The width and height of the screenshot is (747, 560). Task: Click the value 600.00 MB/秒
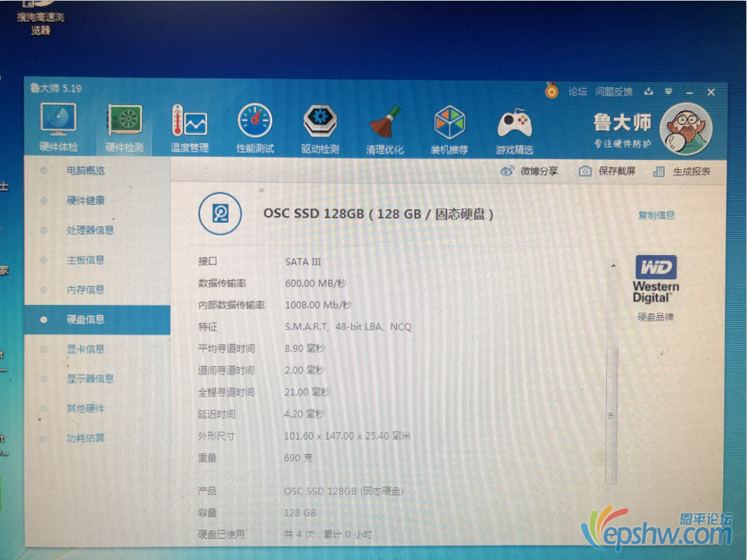tap(315, 283)
